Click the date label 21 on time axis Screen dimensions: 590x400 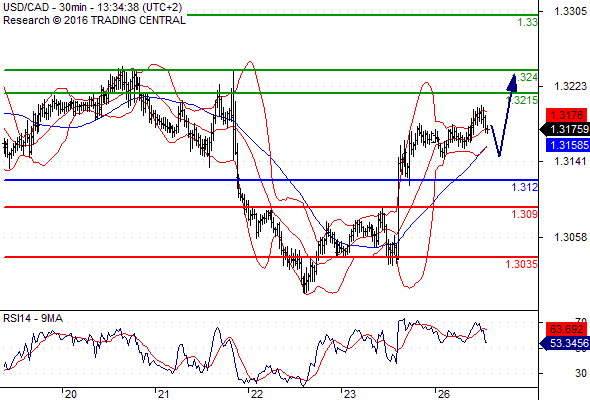(x=163, y=394)
